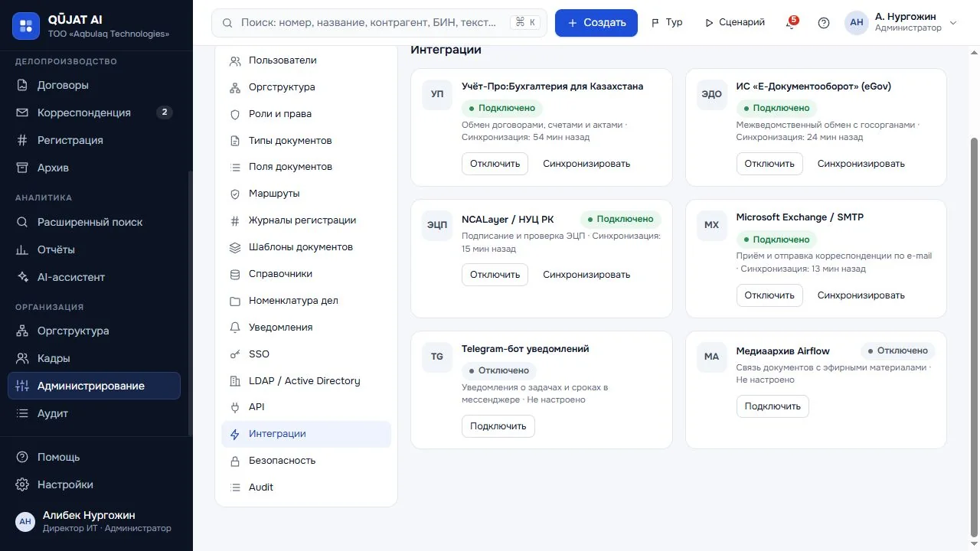Open Уведомления settings section
The height and width of the screenshot is (551, 980).
[x=306, y=328]
